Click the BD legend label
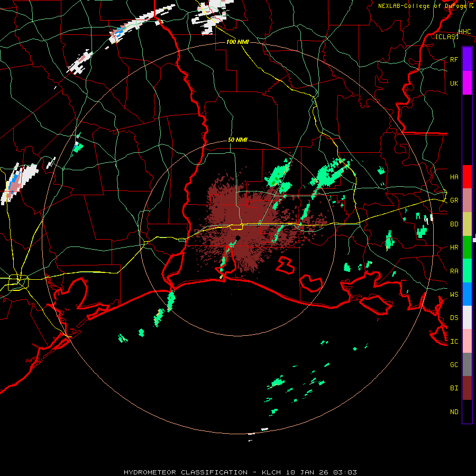 point(454,224)
